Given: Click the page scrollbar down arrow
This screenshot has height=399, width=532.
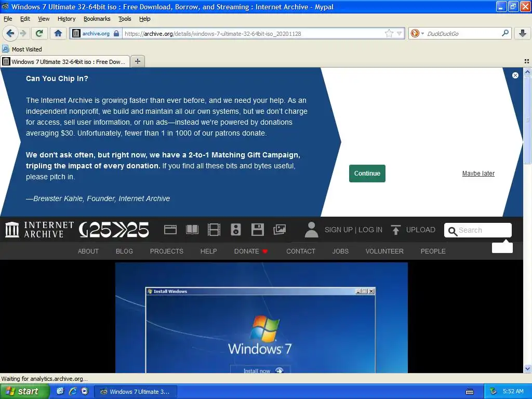Looking at the screenshot, I should [527, 369].
